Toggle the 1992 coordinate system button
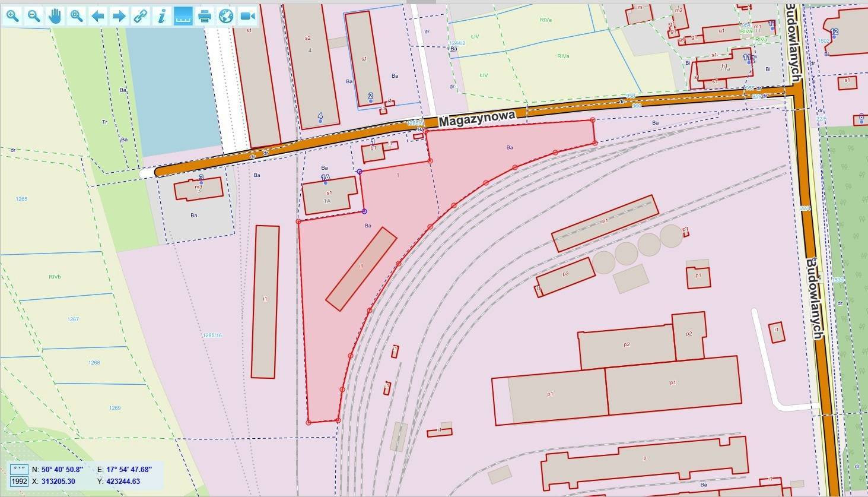Screen dimensions: 868x497 [19, 481]
